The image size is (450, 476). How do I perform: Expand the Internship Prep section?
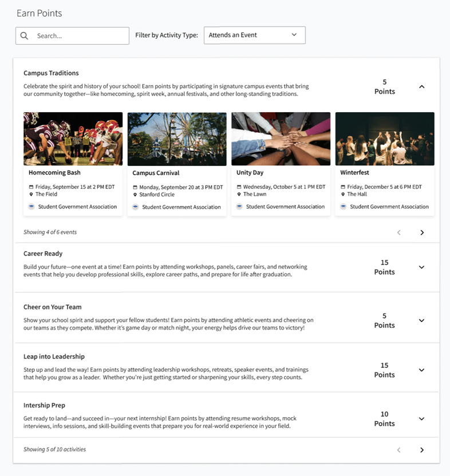tap(422, 419)
